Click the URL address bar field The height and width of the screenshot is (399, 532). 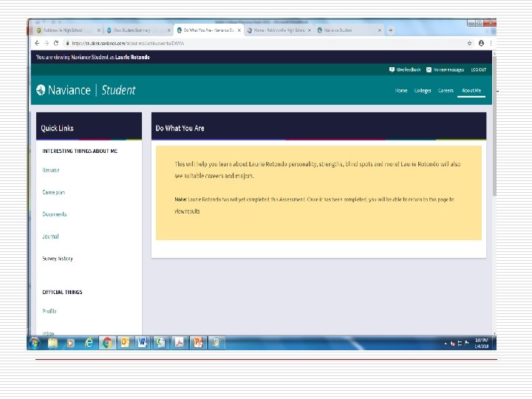coord(265,43)
